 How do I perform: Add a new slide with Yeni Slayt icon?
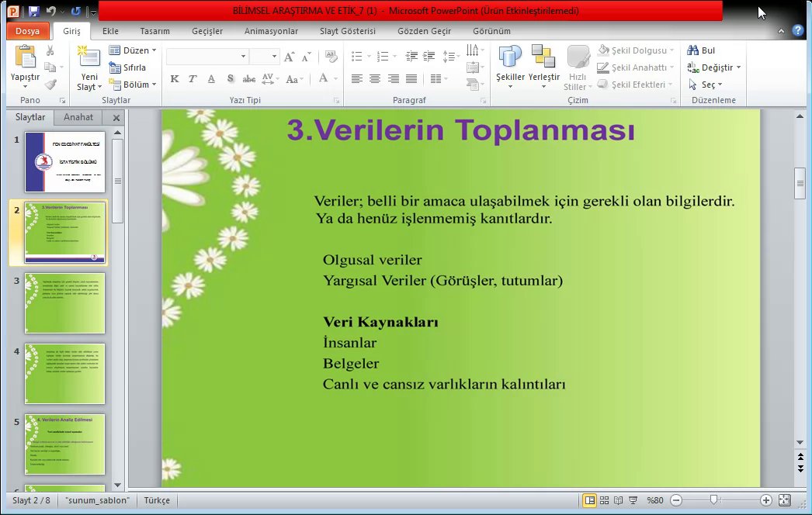88,56
